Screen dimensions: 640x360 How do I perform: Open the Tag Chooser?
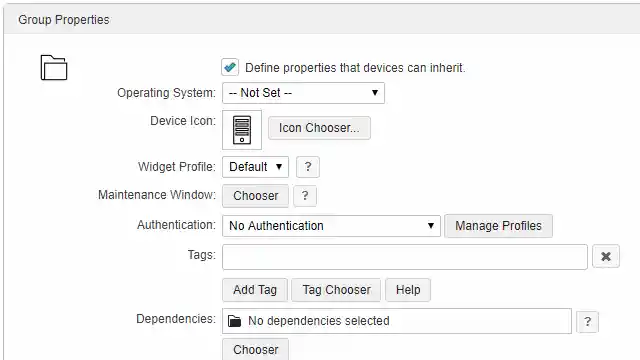(336, 290)
